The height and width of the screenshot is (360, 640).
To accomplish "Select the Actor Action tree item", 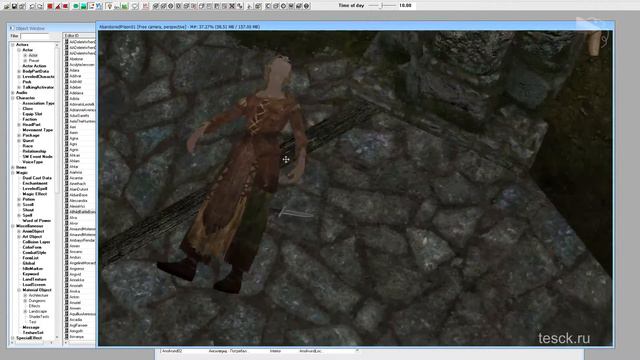I will tap(34, 66).
